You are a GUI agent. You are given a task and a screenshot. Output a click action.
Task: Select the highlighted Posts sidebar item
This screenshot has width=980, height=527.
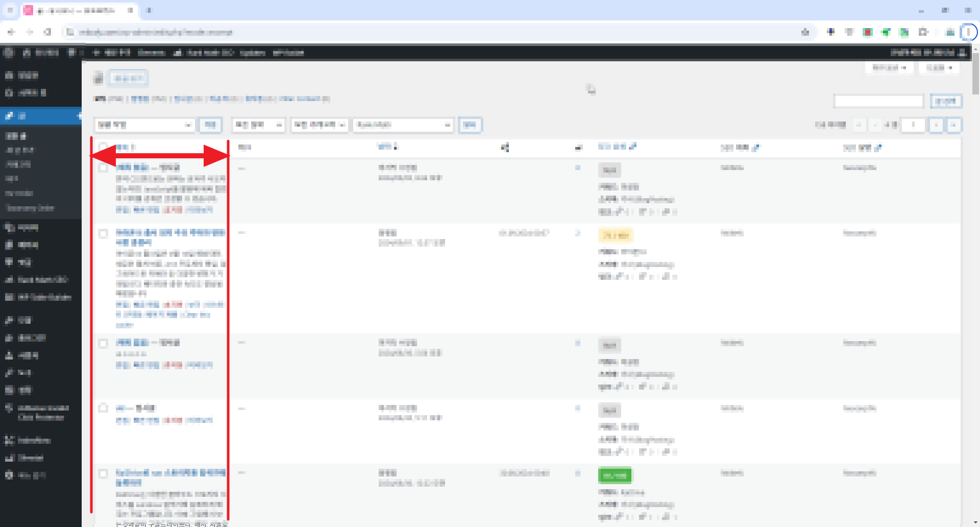(41, 116)
